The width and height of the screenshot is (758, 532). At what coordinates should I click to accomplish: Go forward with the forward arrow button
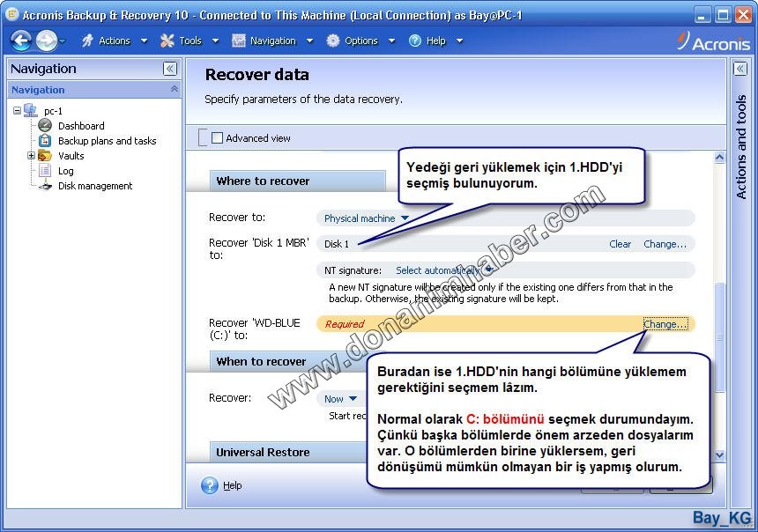[x=47, y=41]
